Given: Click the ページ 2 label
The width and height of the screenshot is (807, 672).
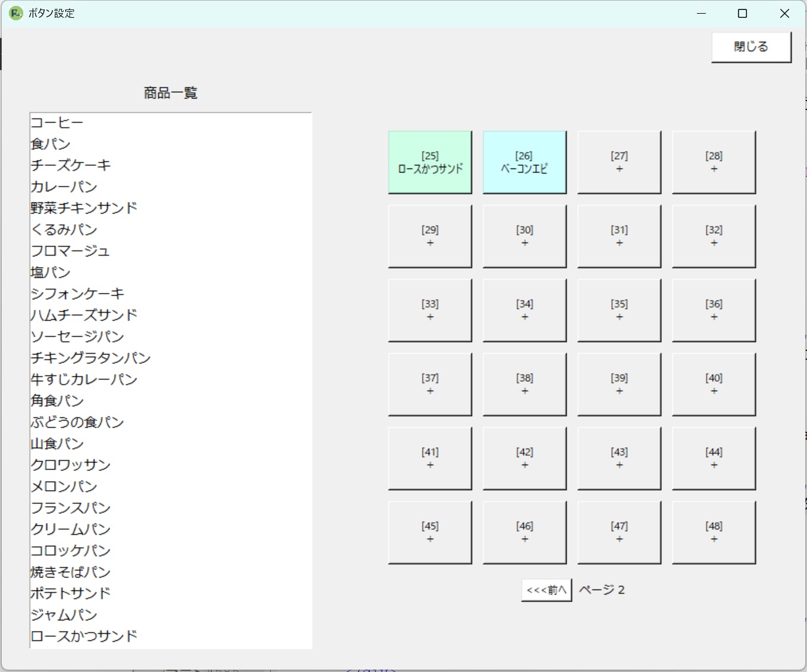Looking at the screenshot, I should (603, 589).
